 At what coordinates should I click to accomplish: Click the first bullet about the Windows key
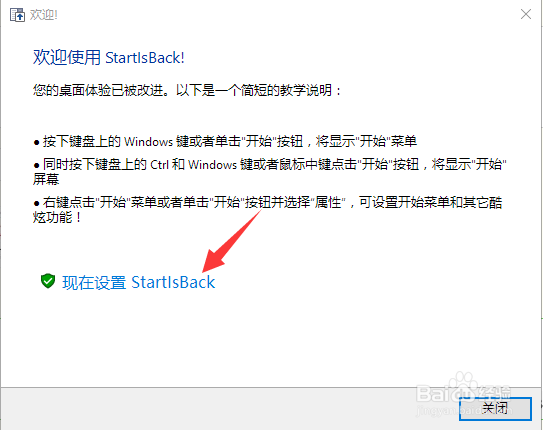(x=225, y=141)
